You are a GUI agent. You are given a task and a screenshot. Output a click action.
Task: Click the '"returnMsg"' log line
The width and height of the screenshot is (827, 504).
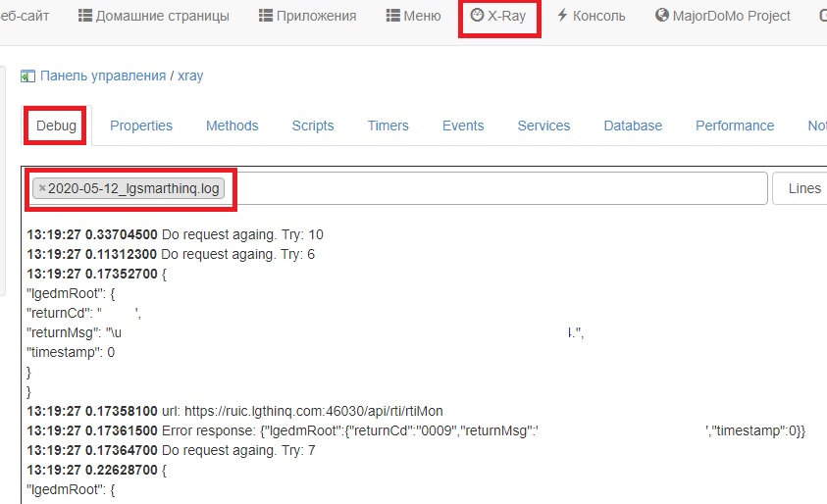305,332
